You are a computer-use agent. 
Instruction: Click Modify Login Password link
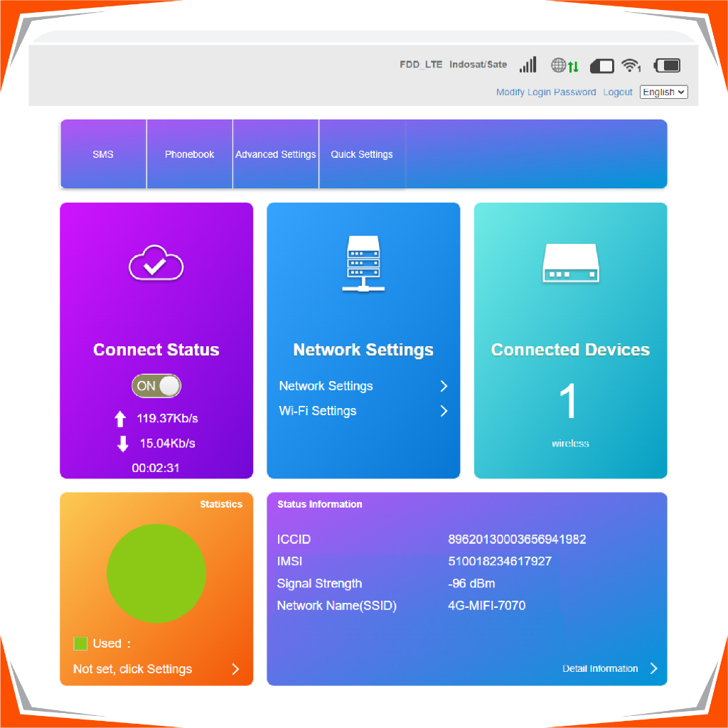click(545, 92)
